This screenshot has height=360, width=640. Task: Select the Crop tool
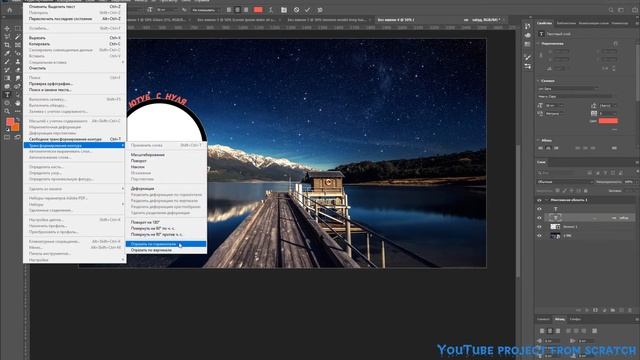click(7, 45)
